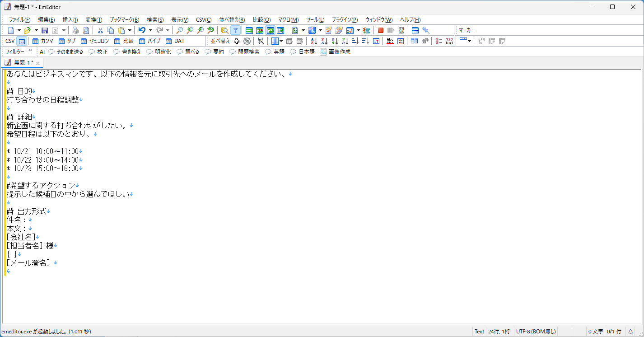This screenshot has height=337, width=644.
Task: Click the 並べ替え sort icon
Action: click(221, 41)
